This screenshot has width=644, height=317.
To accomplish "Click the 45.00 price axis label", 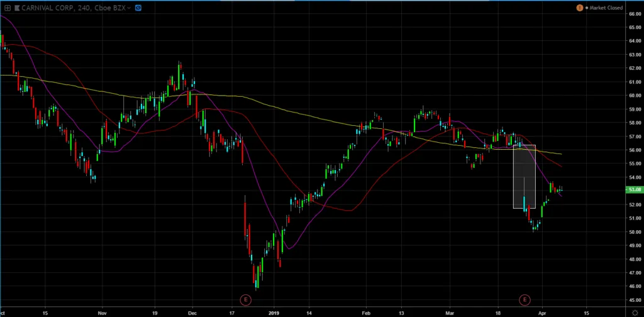I will click(x=635, y=300).
